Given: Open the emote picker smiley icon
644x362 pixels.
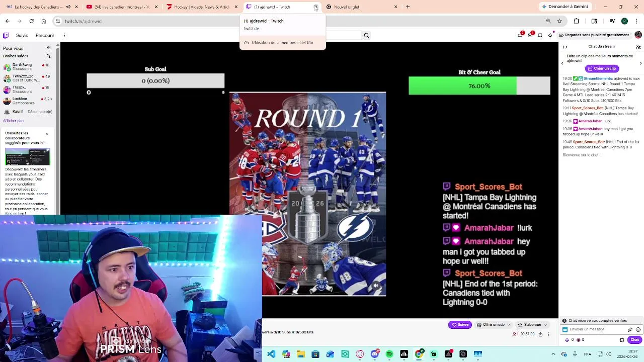Looking at the screenshot, I should (637, 329).
